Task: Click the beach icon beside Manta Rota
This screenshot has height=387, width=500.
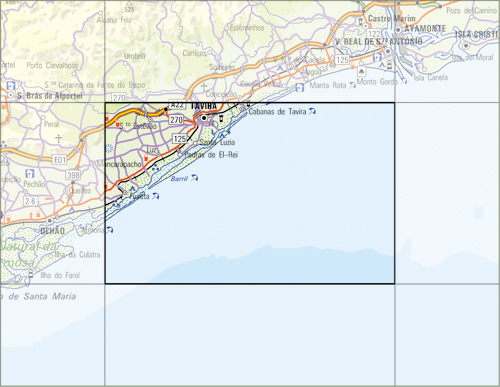Action: [352, 85]
